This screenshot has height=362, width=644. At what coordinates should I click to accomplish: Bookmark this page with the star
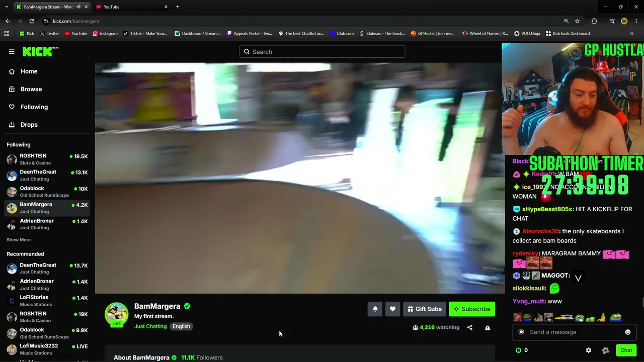coord(577,21)
